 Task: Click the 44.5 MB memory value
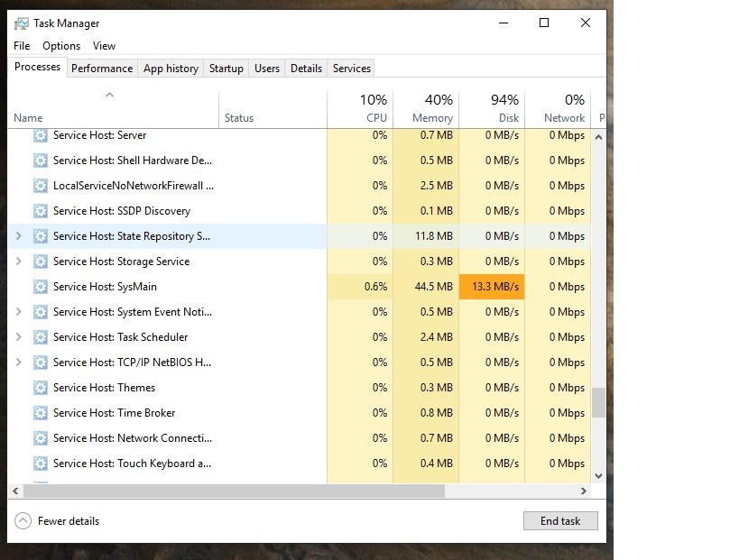point(434,287)
